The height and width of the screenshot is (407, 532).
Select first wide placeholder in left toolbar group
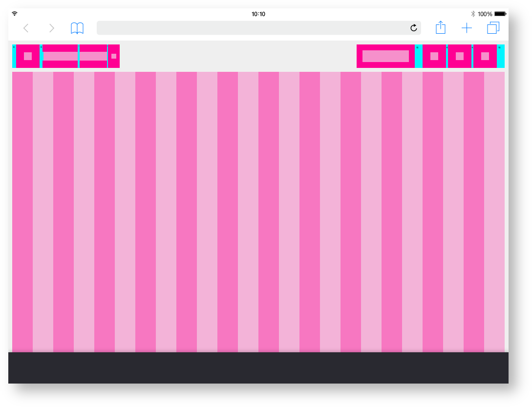(x=61, y=56)
